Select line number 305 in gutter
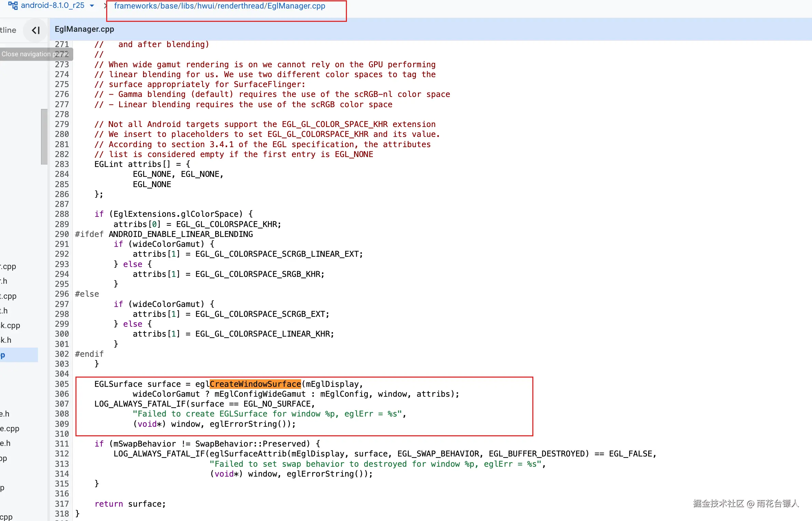The width and height of the screenshot is (812, 521). (x=62, y=384)
